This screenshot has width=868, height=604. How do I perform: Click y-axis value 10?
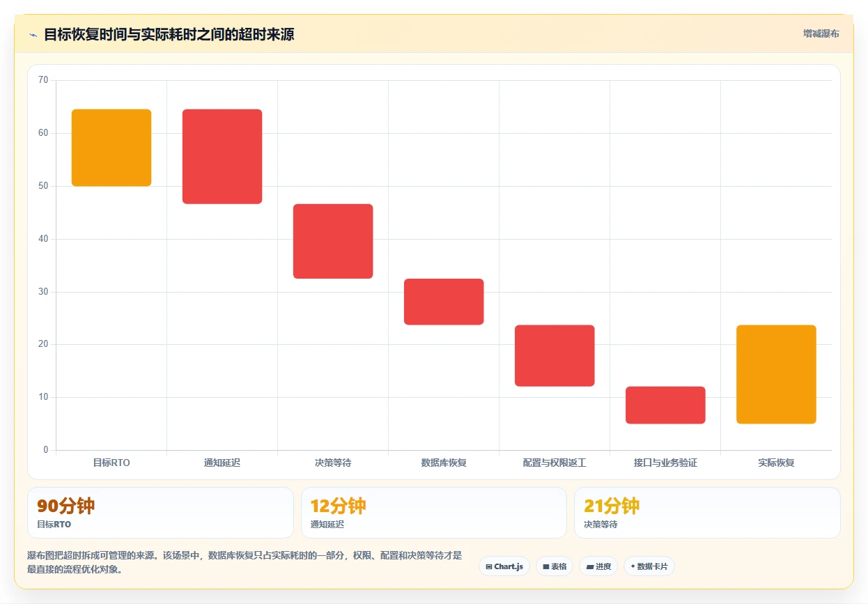(43, 397)
